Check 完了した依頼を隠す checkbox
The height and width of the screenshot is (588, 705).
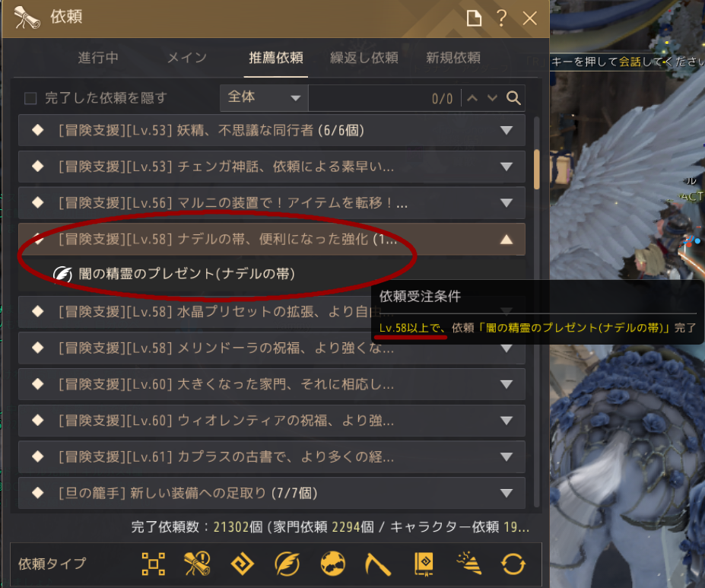pyautogui.click(x=30, y=98)
